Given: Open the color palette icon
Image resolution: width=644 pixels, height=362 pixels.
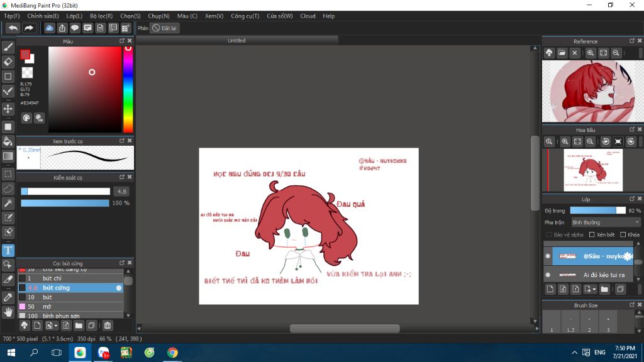Looking at the screenshot, I should point(26,118).
